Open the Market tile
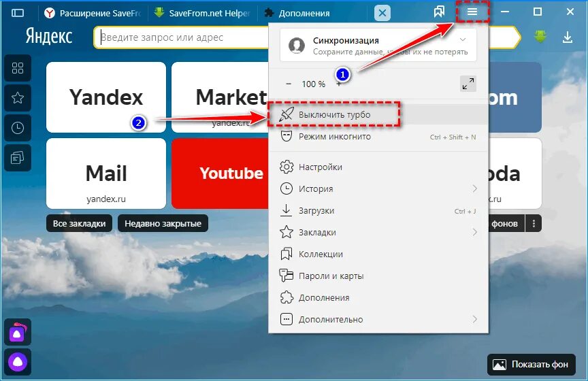588x381 pixels. (x=220, y=97)
